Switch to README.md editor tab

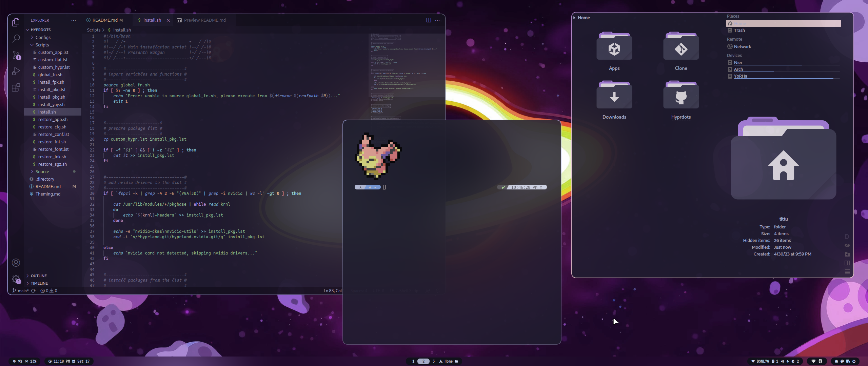point(105,20)
